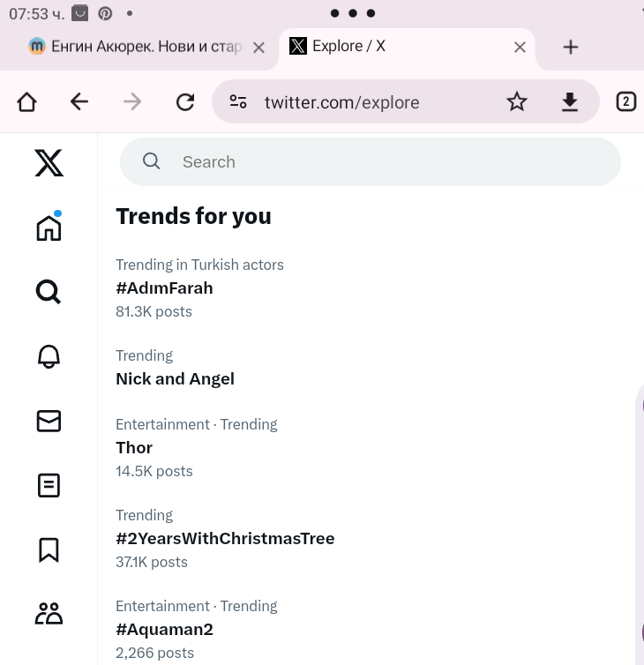Open Messages envelope icon
This screenshot has height=665, width=644.
[x=49, y=421]
